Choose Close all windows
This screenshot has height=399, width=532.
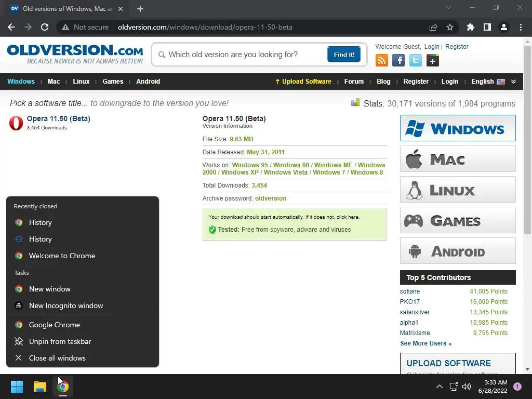[x=83, y=358]
